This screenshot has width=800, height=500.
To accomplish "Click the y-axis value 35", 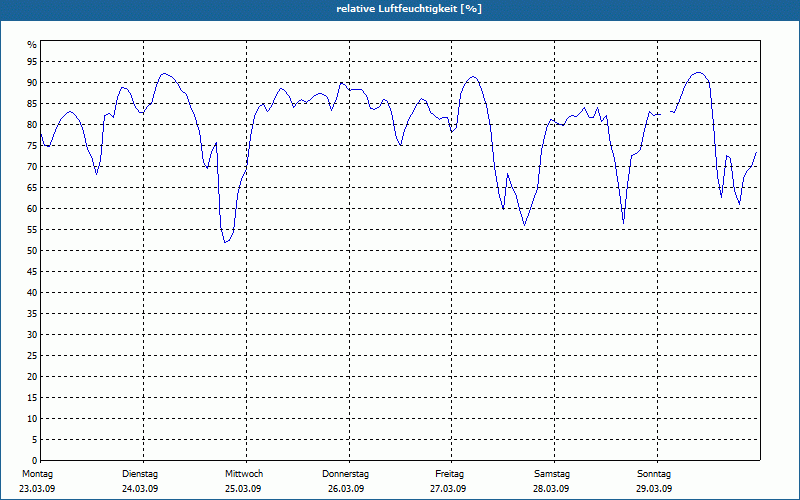I will (x=32, y=314).
